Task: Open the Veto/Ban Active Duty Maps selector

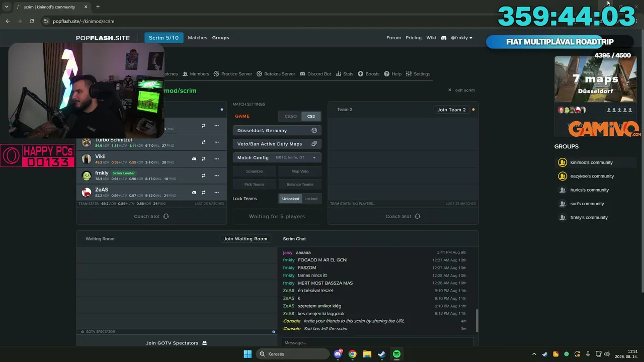Action: (x=277, y=144)
